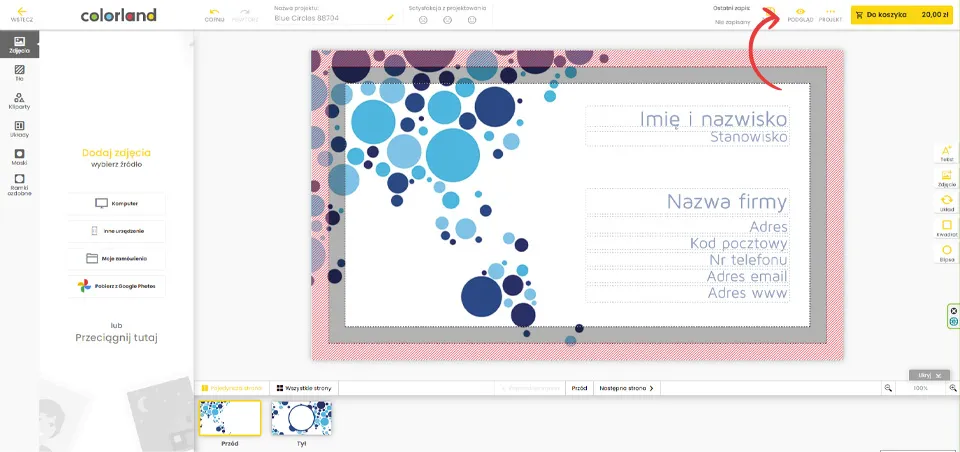The image size is (960, 452).
Task: Open the Ramki ozdobne frames panel
Action: 19,184
